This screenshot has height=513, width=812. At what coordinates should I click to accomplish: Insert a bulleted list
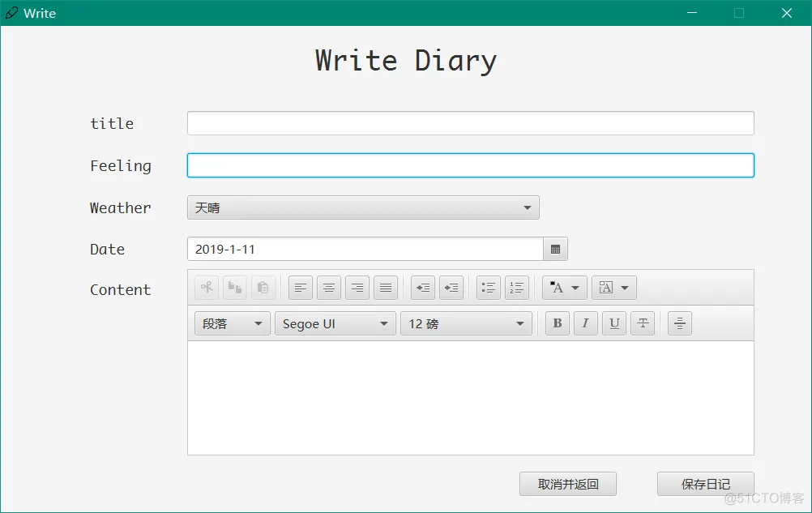pyautogui.click(x=489, y=288)
